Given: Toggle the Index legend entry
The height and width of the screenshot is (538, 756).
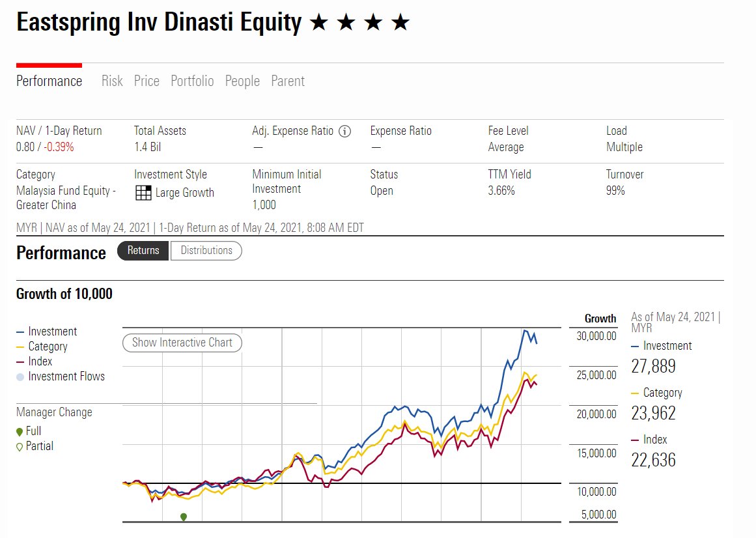Looking at the screenshot, I should point(35,361).
